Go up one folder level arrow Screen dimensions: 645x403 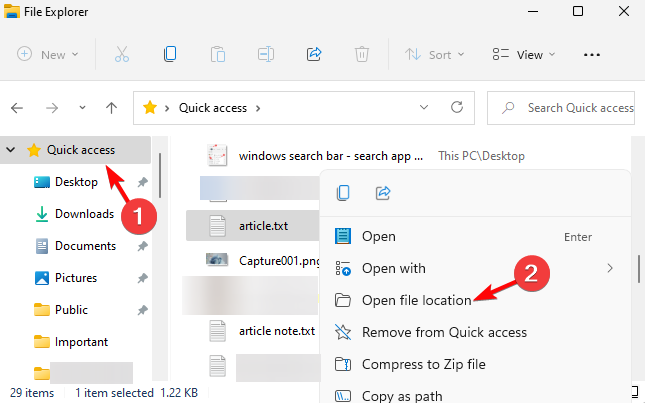tap(111, 108)
